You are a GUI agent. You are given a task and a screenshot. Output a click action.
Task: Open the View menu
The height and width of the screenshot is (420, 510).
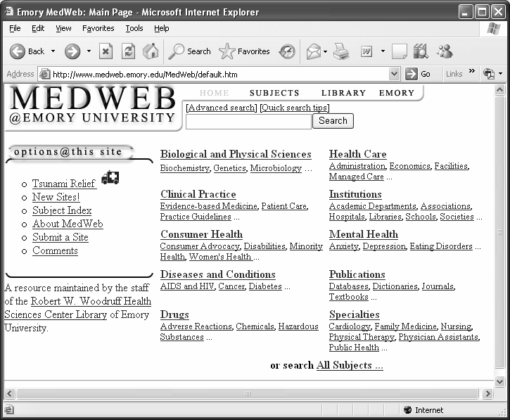63,28
